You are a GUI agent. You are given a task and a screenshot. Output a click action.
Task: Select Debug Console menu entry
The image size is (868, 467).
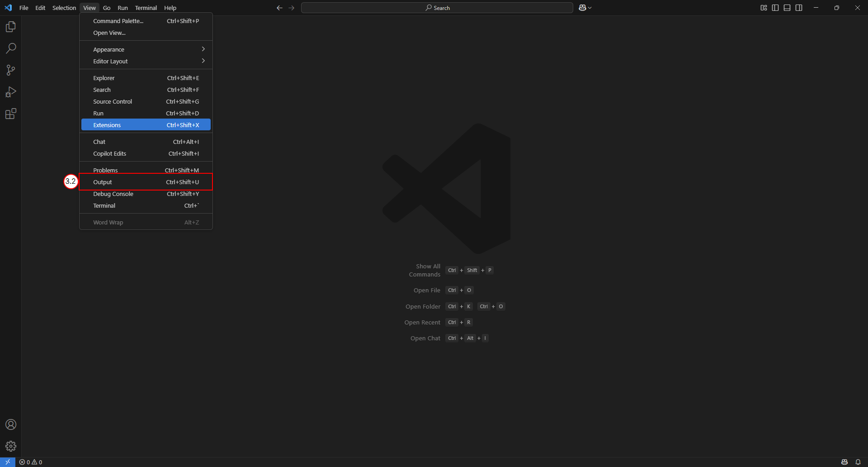point(146,194)
